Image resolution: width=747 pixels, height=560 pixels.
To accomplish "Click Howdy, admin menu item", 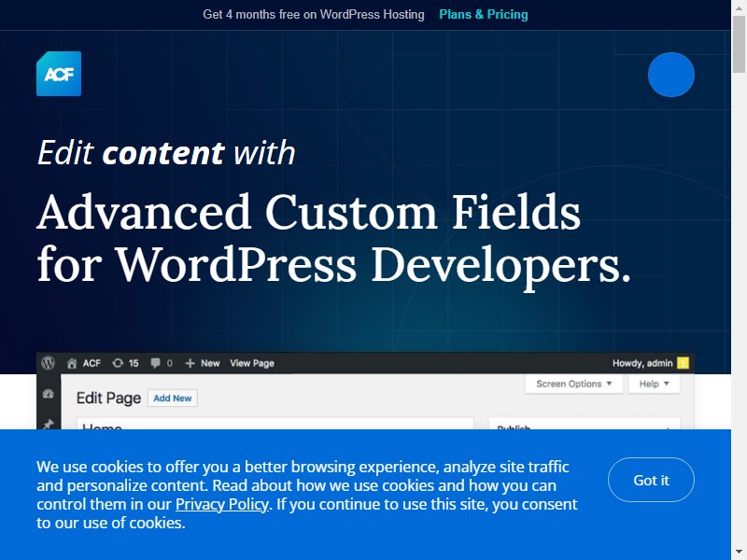I will point(642,363).
